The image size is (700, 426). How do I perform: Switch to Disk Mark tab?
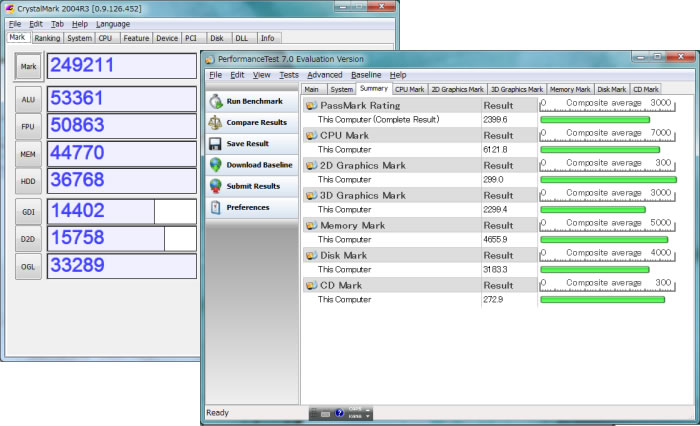(x=612, y=89)
